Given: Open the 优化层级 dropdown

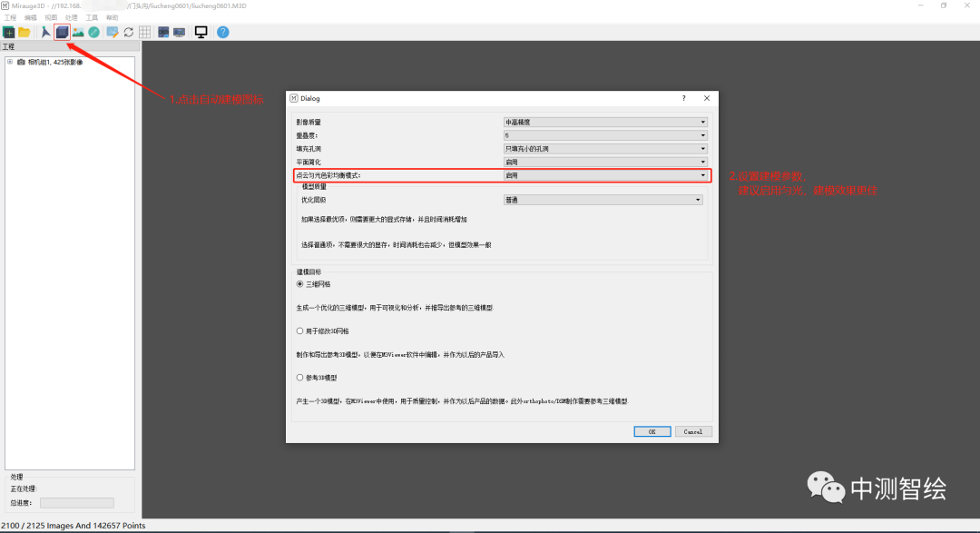Looking at the screenshot, I should [x=603, y=200].
